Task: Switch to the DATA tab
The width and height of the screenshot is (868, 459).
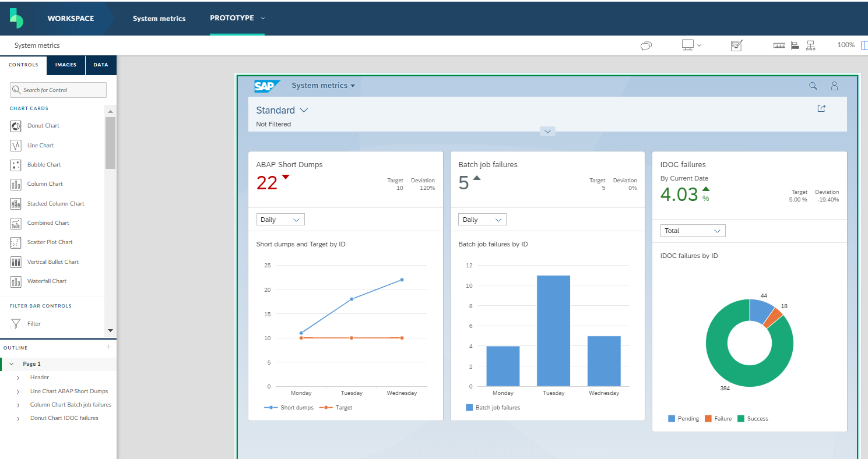Action: click(x=101, y=65)
